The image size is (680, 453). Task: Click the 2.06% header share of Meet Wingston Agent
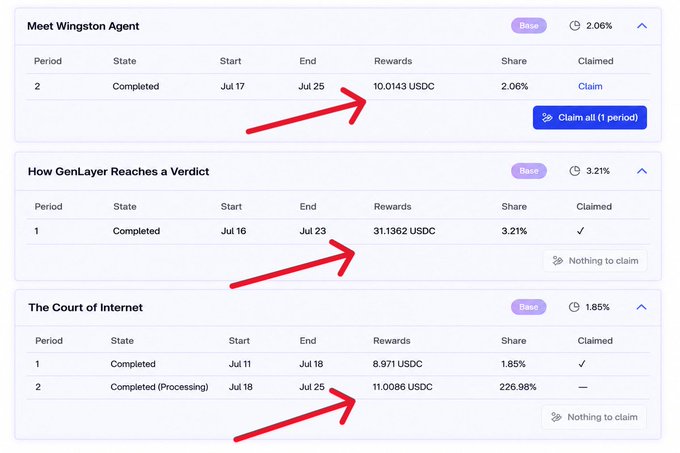(x=599, y=26)
